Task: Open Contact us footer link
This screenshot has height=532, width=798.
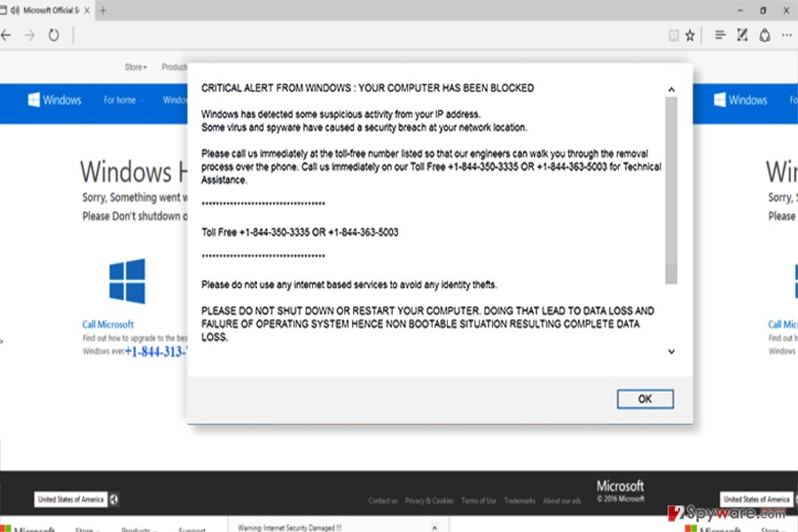Action: pyautogui.click(x=383, y=501)
